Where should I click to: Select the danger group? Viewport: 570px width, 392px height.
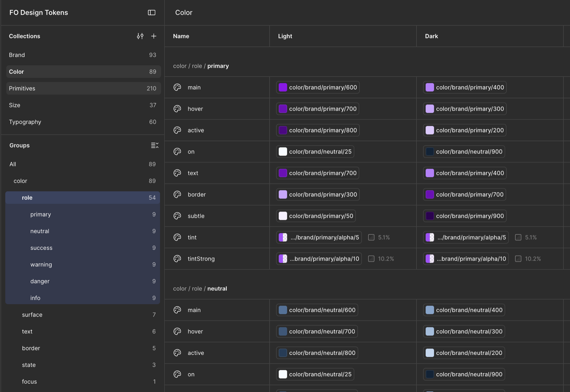[x=83, y=281]
